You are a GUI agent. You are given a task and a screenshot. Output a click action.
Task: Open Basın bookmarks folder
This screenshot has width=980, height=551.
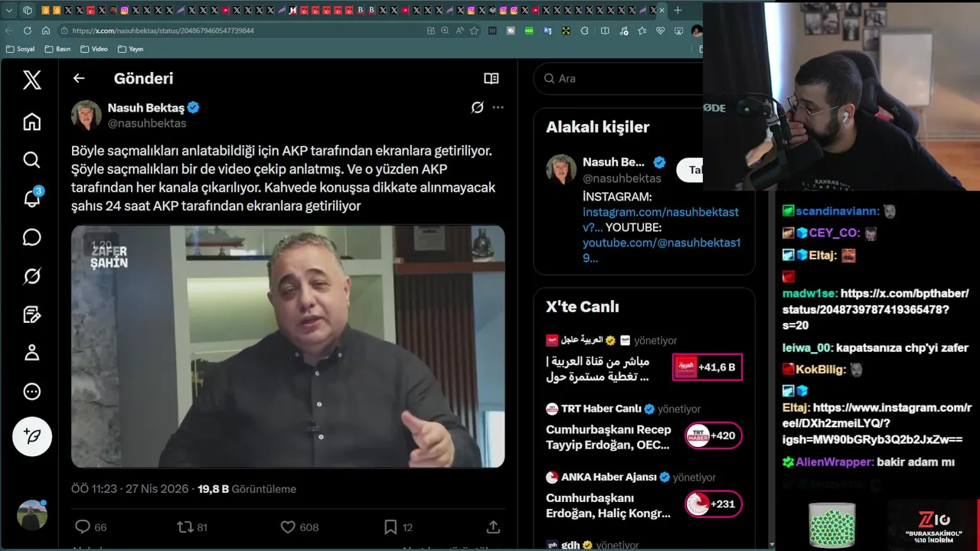click(57, 49)
